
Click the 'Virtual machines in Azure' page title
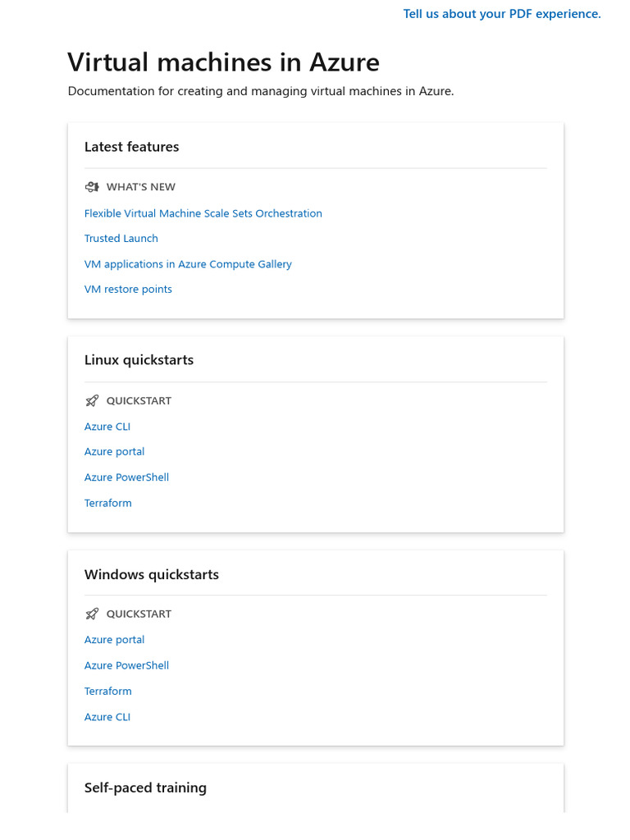223,62
